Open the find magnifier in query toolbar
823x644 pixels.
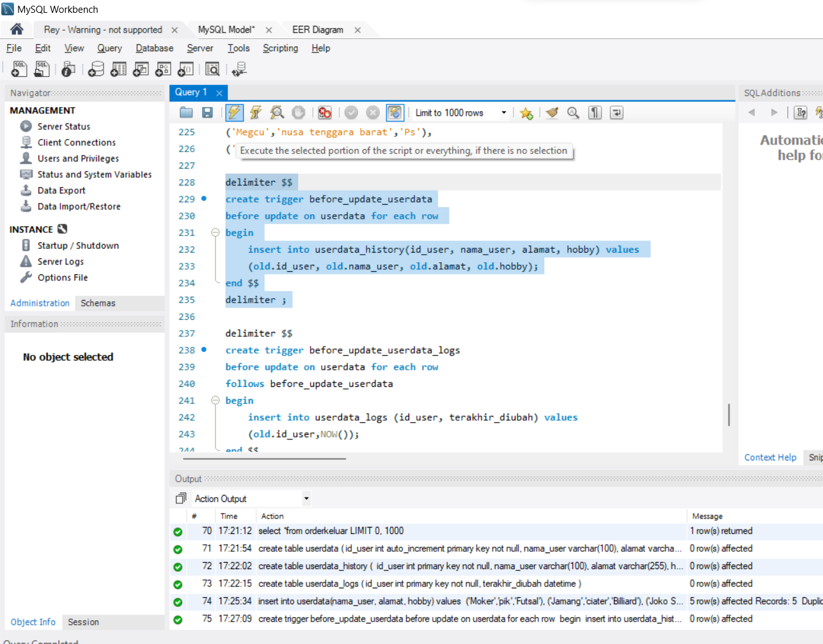573,113
